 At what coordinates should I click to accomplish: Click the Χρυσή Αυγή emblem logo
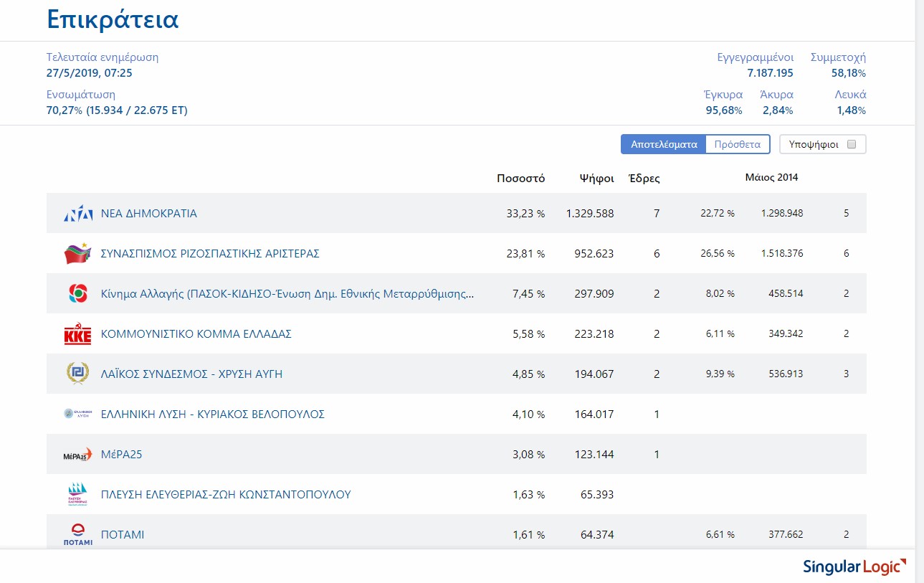tap(77, 374)
